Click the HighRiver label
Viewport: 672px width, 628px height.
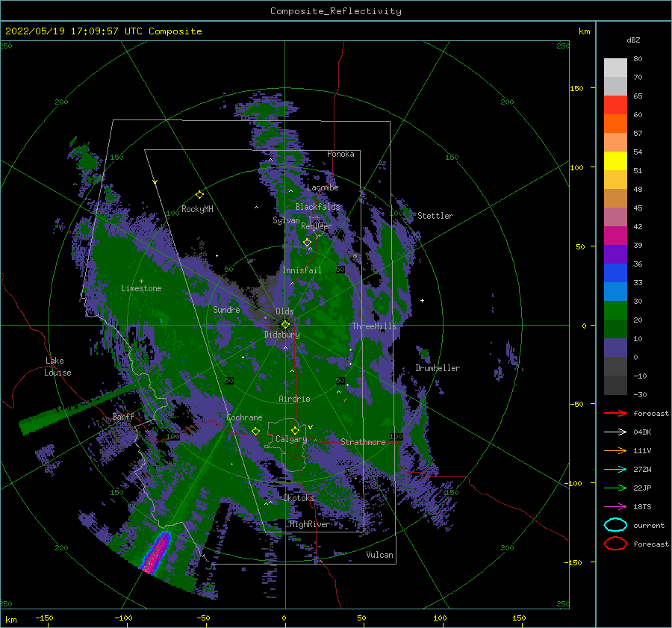pos(309,524)
